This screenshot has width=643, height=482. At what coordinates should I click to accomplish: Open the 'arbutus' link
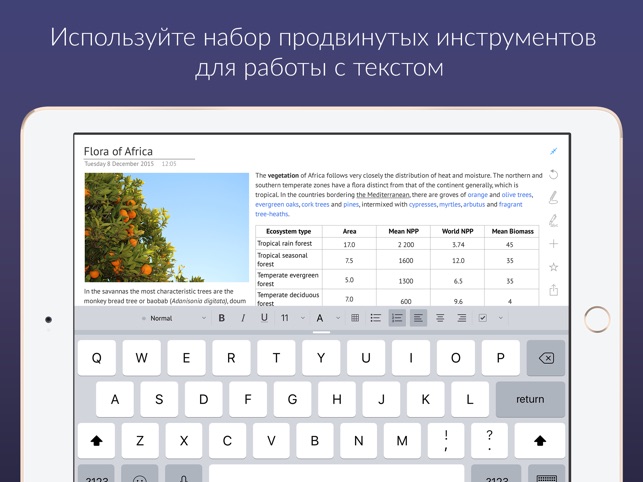[x=474, y=204]
